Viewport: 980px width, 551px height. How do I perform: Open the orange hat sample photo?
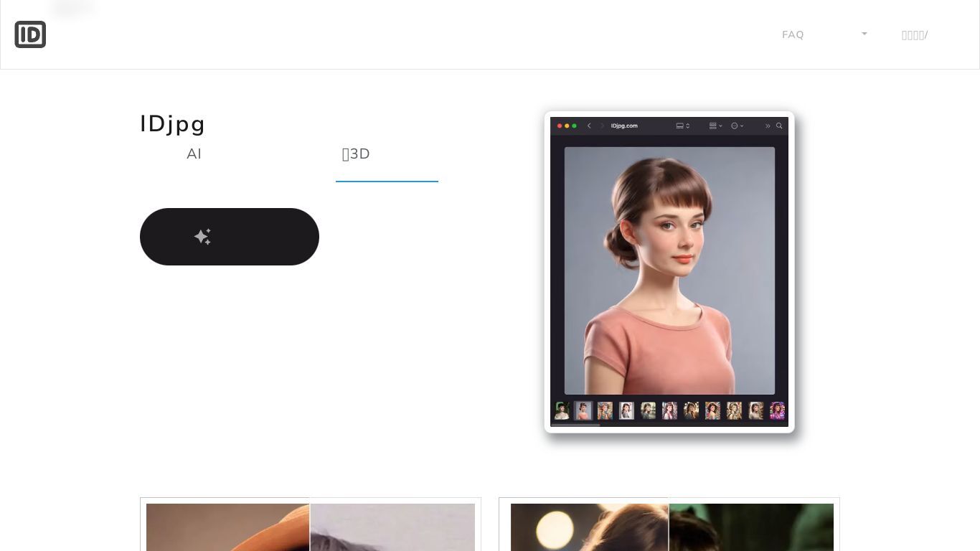tap(227, 527)
